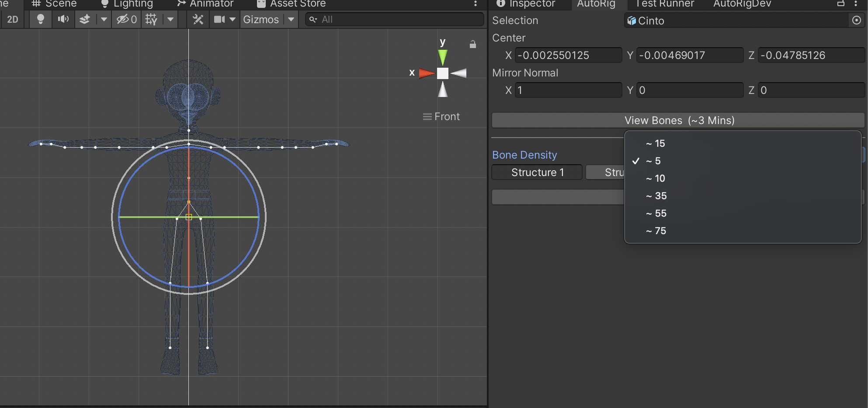Open the effects dropdown arrow

pyautogui.click(x=104, y=20)
